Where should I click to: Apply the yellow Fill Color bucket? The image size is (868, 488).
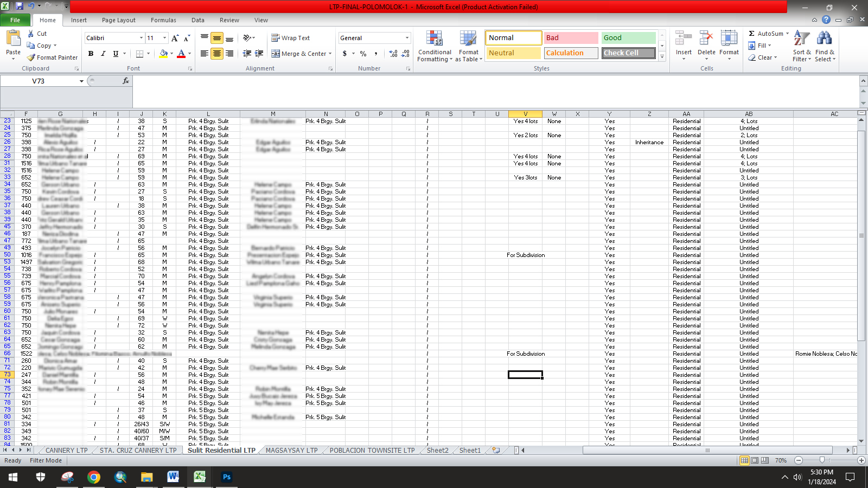[x=163, y=54]
